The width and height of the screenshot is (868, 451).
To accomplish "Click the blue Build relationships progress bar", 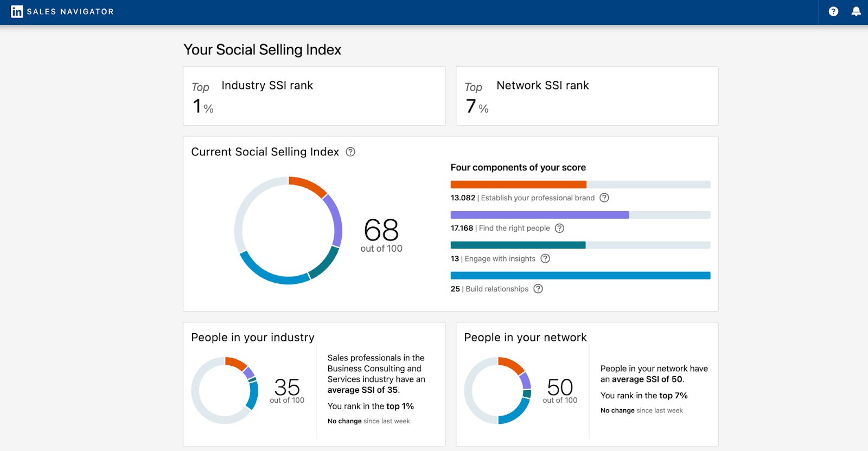I will point(580,276).
